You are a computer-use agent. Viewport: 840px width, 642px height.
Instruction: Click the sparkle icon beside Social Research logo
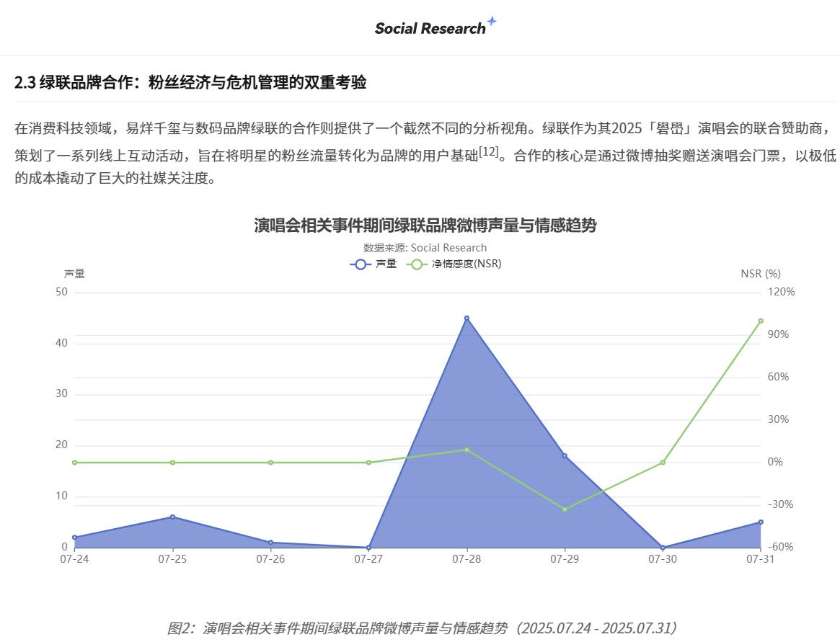[492, 22]
